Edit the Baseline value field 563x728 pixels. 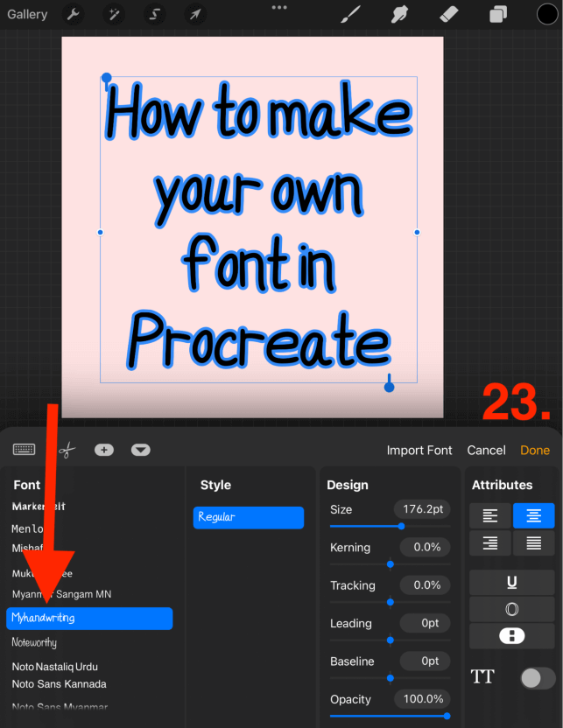click(x=425, y=661)
